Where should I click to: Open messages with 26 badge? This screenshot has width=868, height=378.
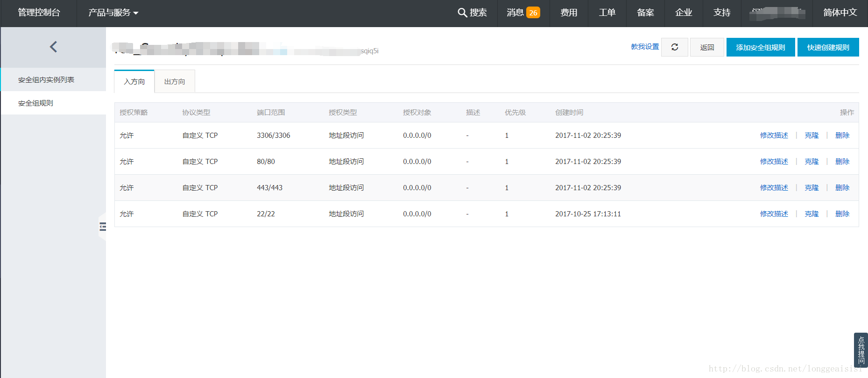pos(523,13)
